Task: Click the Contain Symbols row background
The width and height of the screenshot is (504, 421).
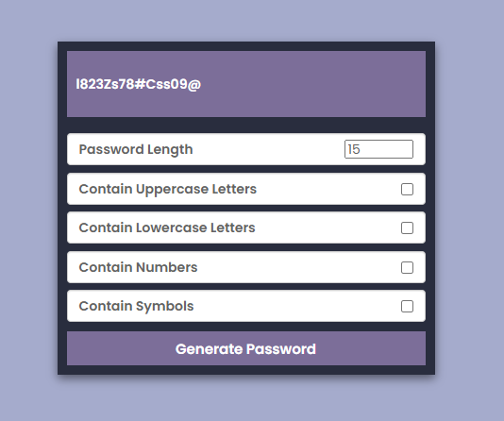Action: (295, 306)
